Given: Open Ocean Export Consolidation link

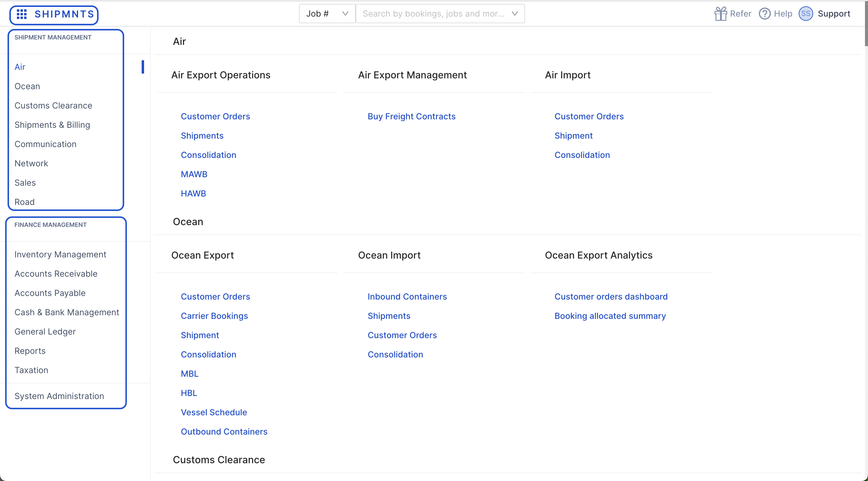Looking at the screenshot, I should [x=209, y=354].
